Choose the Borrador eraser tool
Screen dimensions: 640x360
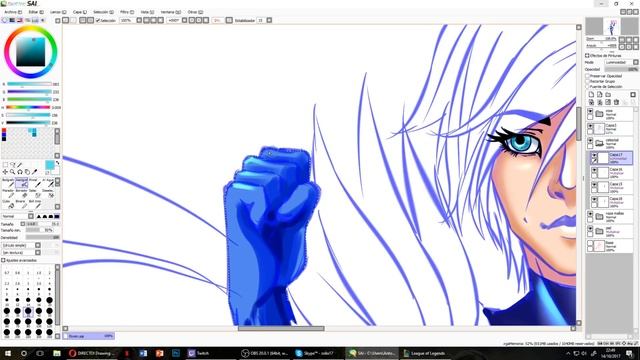pyautogui.click(x=21, y=193)
